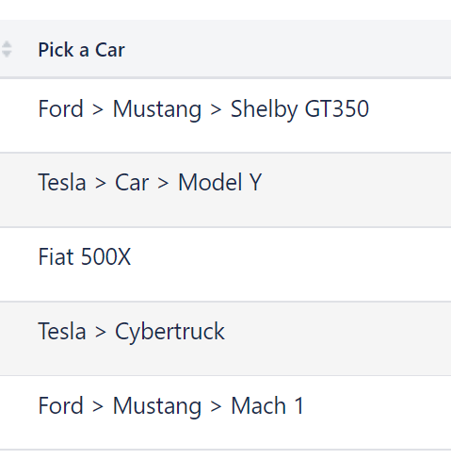
Task: Click the sort arrows icon in header
Action: click(x=7, y=49)
